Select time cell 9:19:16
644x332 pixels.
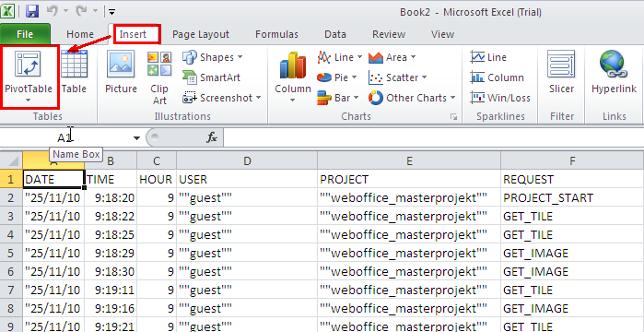click(111, 309)
